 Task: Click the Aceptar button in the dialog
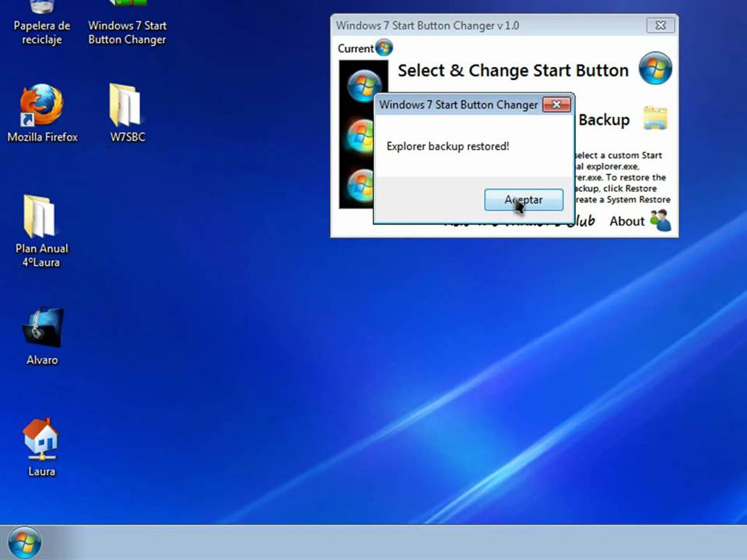click(x=524, y=200)
